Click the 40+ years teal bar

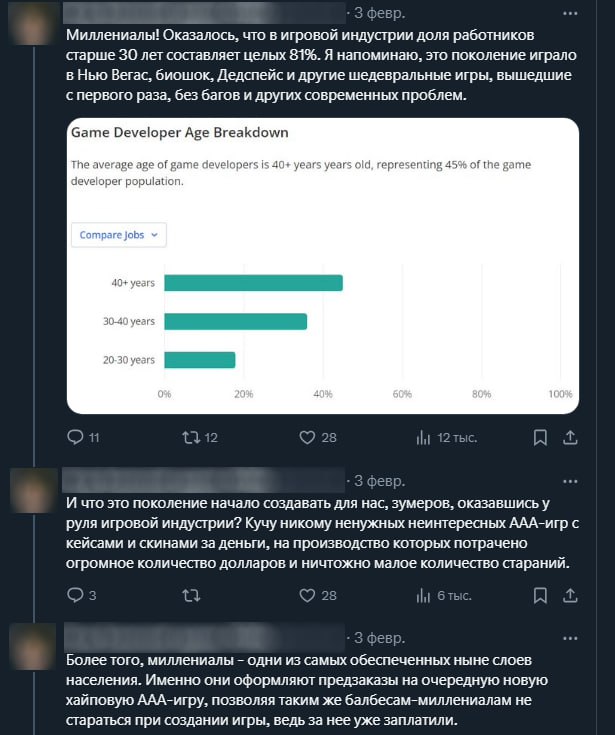[x=253, y=283]
